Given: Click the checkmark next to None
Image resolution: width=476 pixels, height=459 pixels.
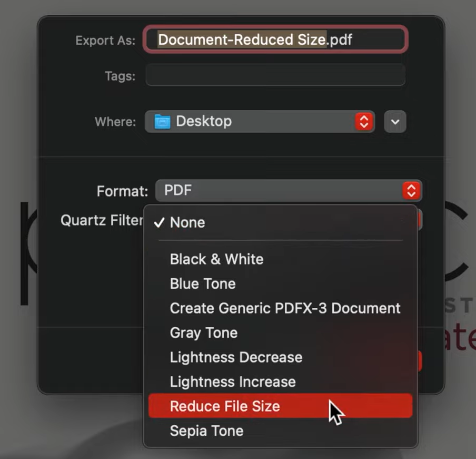Looking at the screenshot, I should [x=159, y=223].
